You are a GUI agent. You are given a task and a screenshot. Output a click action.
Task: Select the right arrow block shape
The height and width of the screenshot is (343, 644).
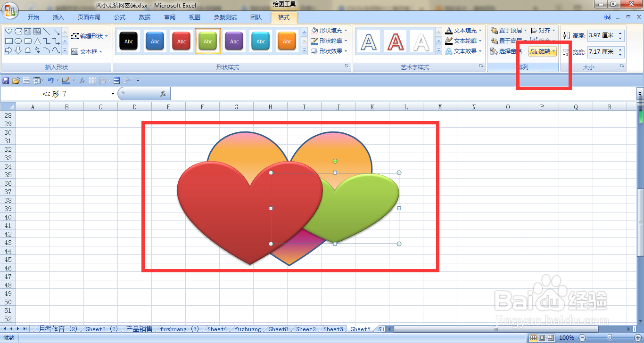click(8, 50)
